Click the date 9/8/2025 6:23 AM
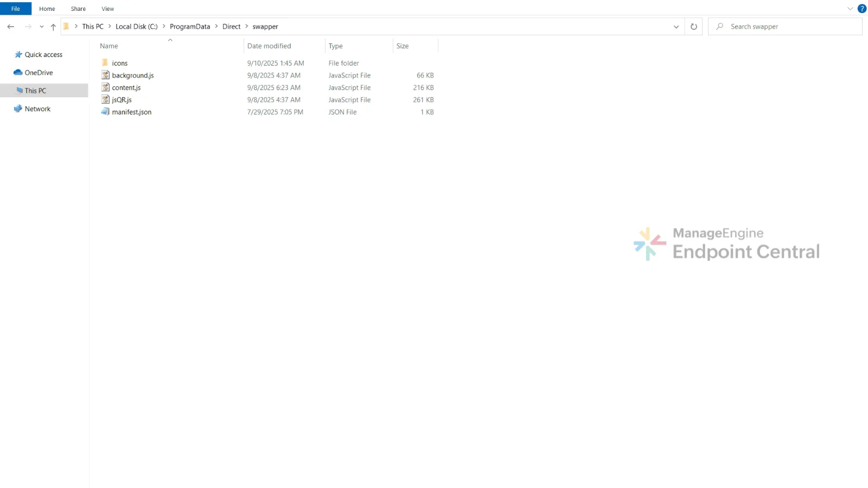Viewport: 868px width, 488px height. point(274,88)
